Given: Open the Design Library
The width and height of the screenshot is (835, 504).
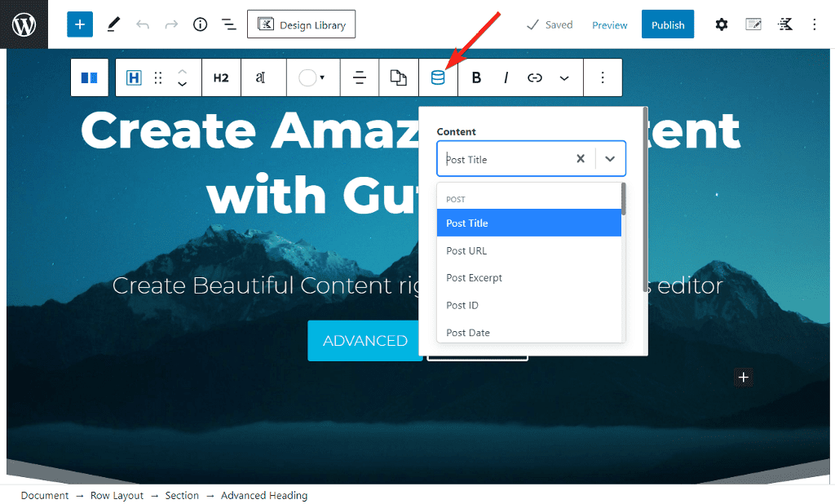Looking at the screenshot, I should point(301,24).
